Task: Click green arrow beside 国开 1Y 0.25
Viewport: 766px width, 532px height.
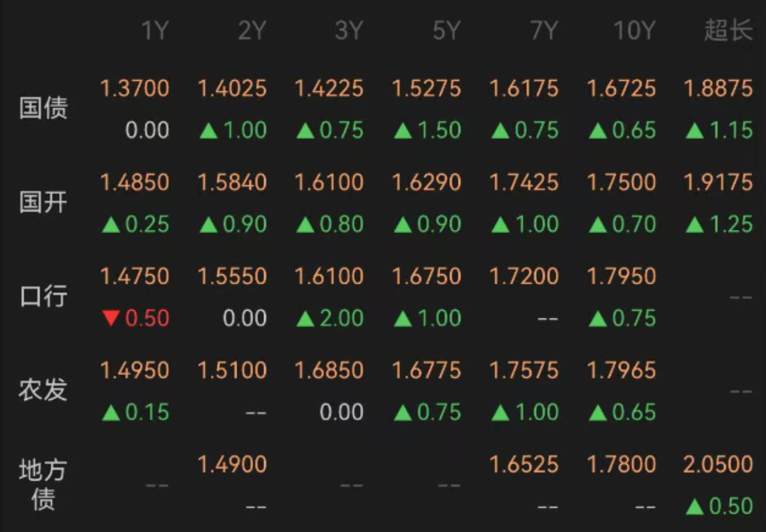Action: 111,225
